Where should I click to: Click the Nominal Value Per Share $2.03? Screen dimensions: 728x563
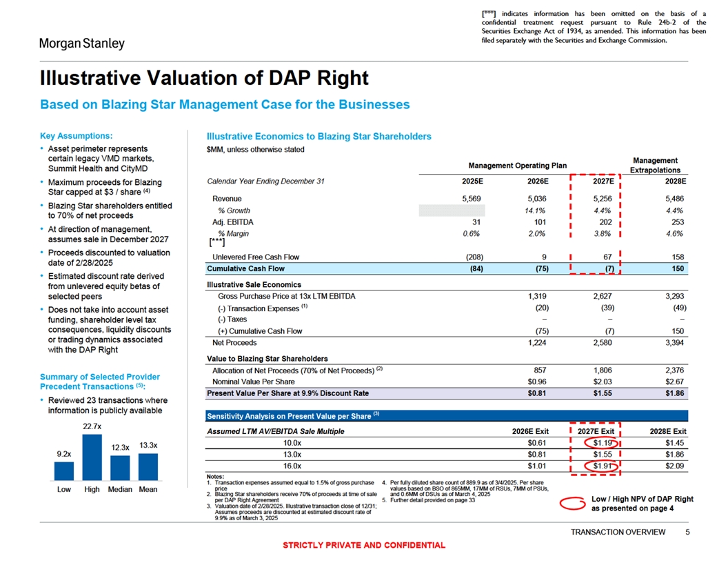click(602, 382)
